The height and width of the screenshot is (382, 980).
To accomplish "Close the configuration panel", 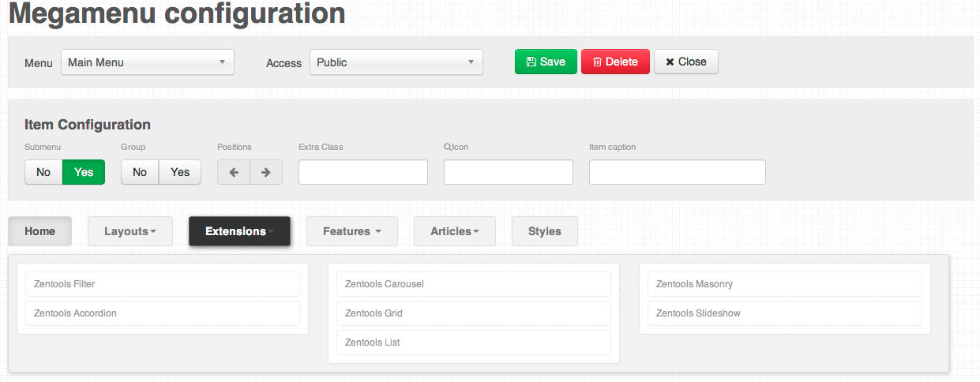I will pos(686,62).
